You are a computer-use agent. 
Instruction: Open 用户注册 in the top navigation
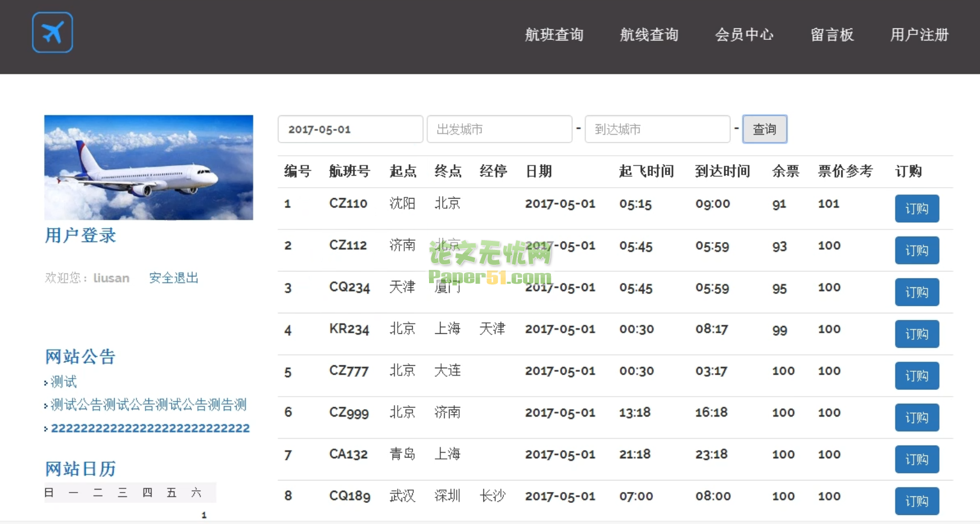(x=920, y=35)
